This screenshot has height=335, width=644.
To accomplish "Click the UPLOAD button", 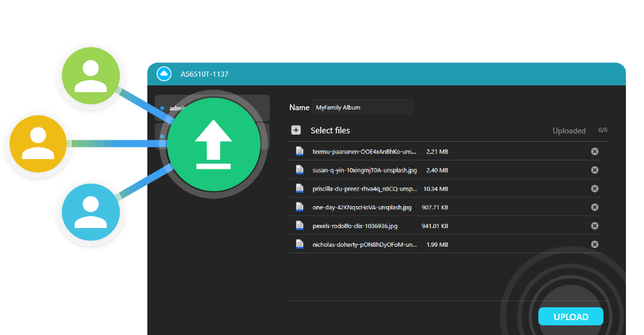I will (x=571, y=316).
